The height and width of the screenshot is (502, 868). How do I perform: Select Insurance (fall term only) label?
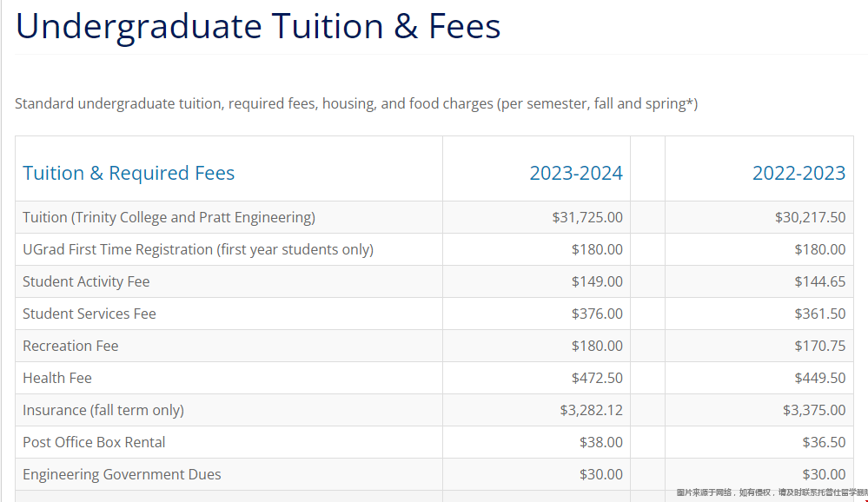pyautogui.click(x=103, y=410)
